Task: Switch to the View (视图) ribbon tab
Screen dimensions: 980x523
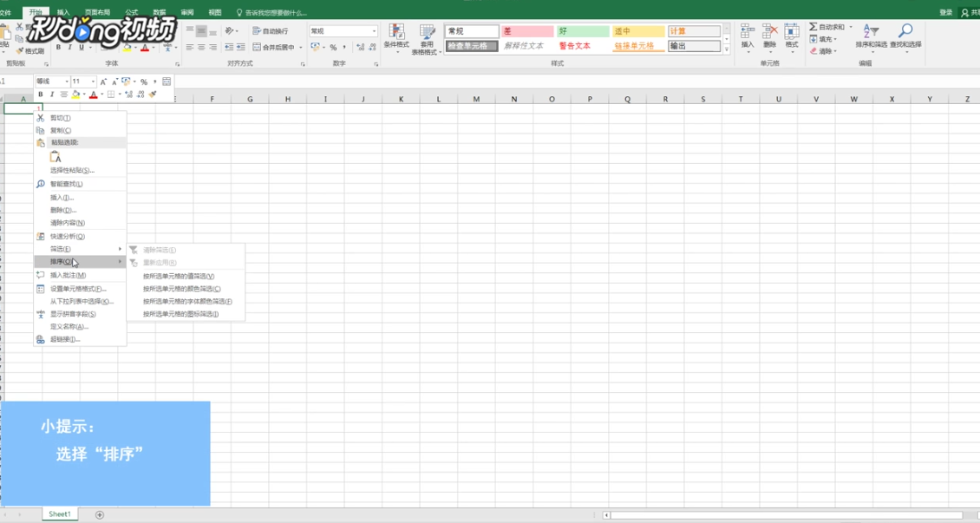Action: click(x=215, y=12)
